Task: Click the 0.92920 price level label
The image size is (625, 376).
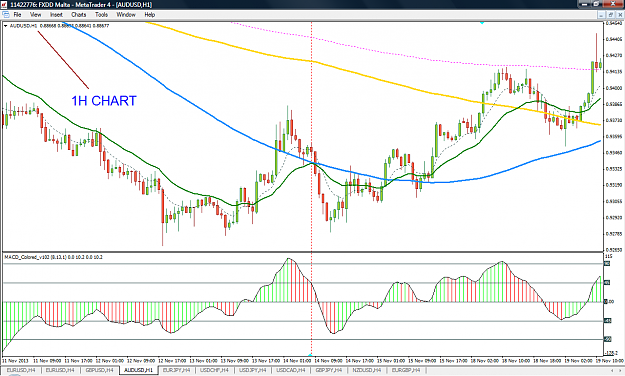Action: [614, 218]
